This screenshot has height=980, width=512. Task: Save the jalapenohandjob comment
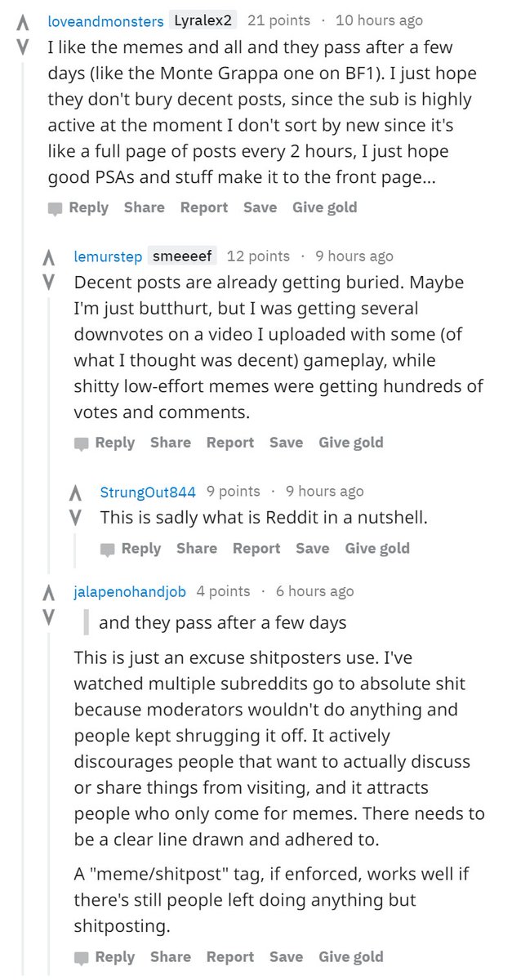[x=286, y=957]
